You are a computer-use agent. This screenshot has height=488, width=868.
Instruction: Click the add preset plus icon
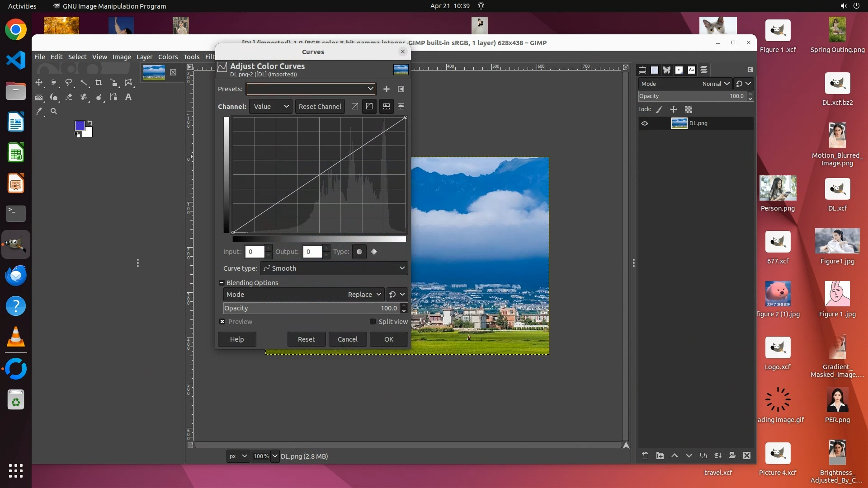(x=387, y=89)
